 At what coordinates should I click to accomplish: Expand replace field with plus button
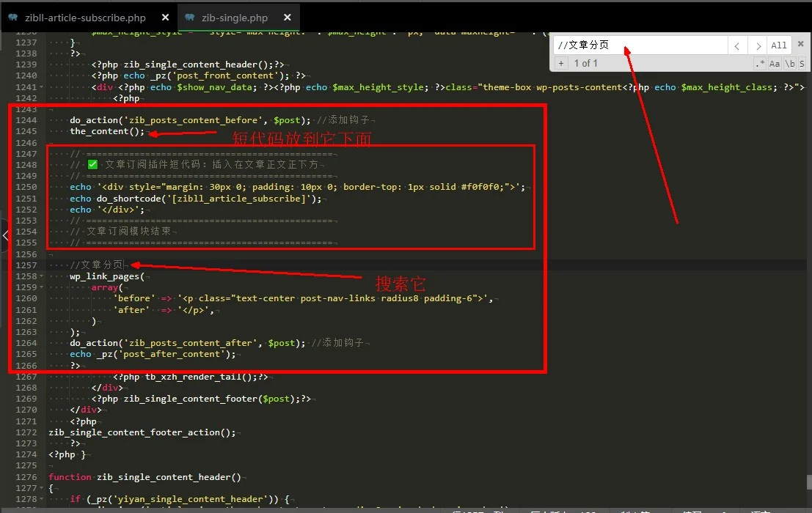pos(561,64)
